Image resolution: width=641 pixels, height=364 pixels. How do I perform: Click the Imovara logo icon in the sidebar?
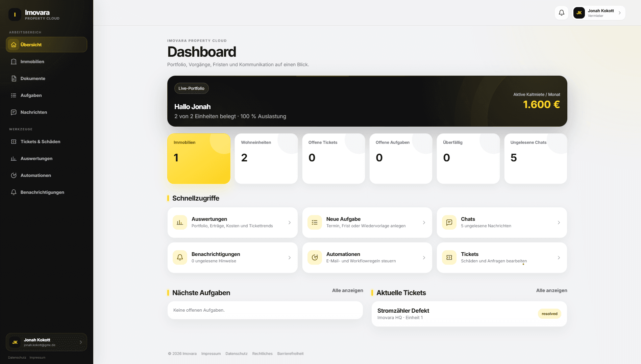pyautogui.click(x=15, y=15)
